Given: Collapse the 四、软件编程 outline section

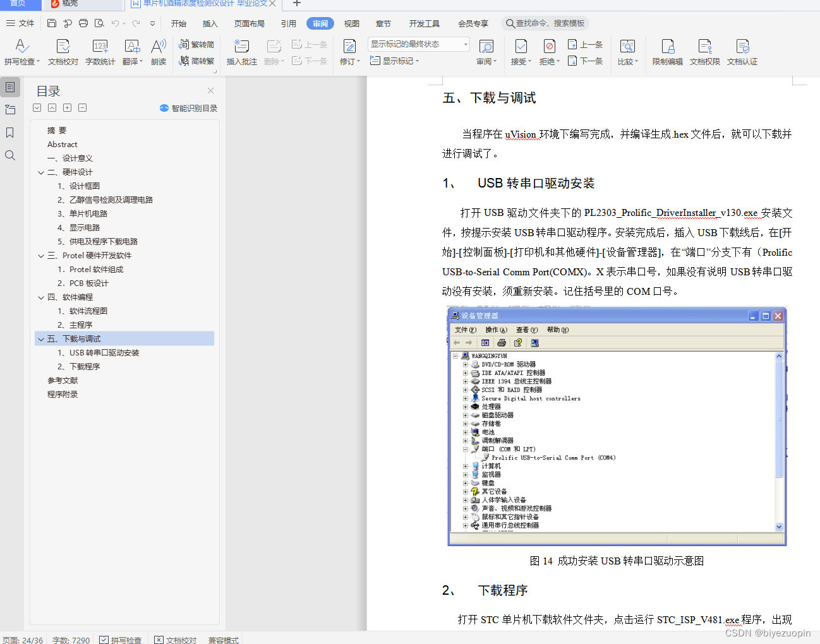Looking at the screenshot, I should 41,297.
